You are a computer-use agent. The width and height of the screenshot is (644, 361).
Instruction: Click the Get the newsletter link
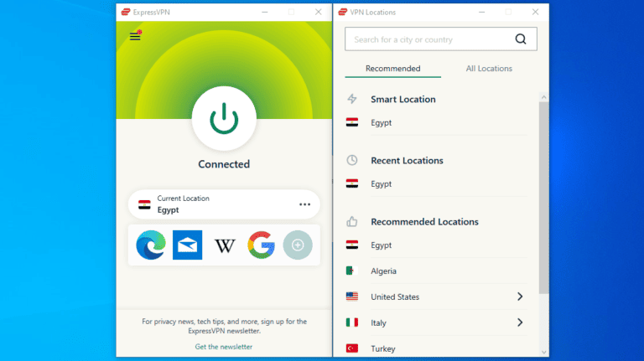(x=224, y=346)
